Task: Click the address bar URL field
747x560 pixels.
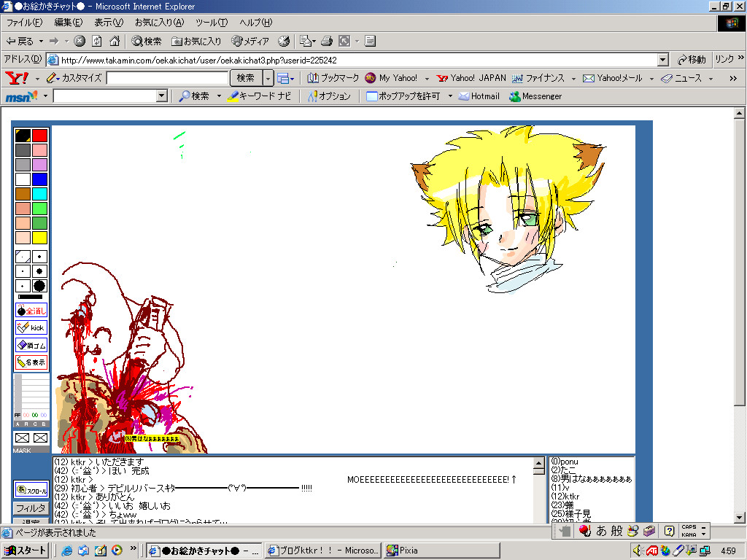Action: pyautogui.click(x=352, y=60)
